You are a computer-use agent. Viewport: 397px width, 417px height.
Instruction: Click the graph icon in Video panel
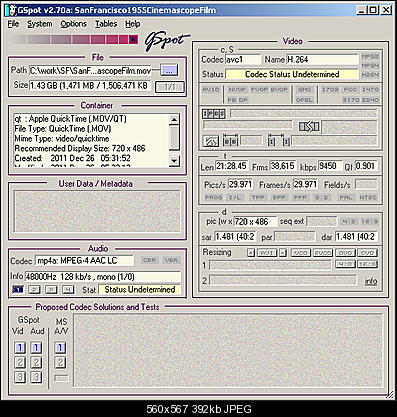pyautogui.click(x=211, y=141)
